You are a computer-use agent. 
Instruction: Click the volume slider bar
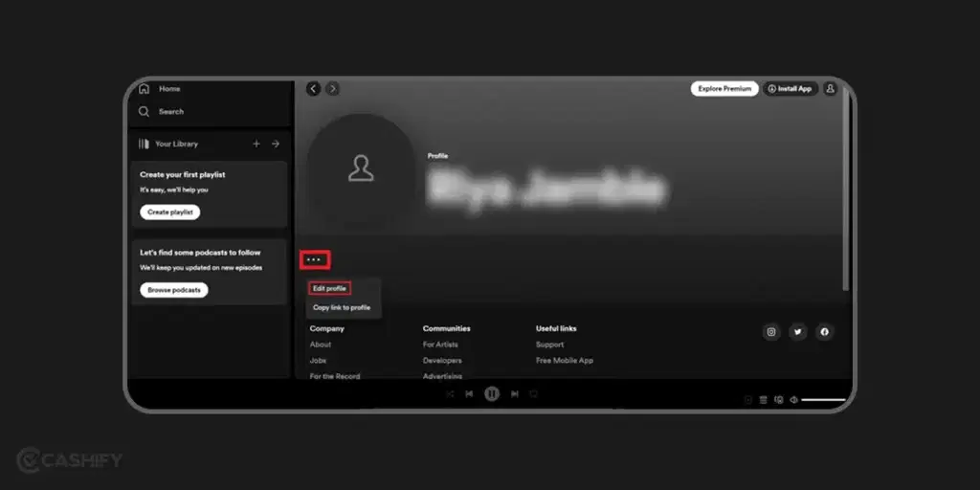pyautogui.click(x=823, y=400)
